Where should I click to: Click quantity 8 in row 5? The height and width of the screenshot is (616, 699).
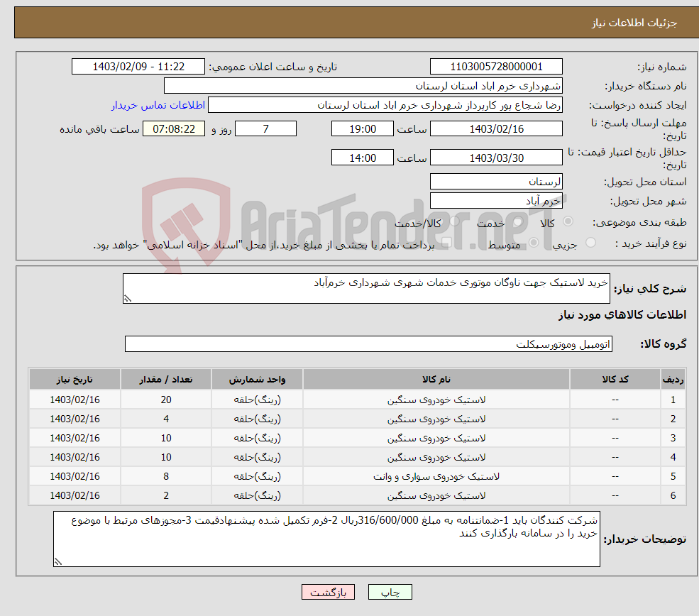166,476
